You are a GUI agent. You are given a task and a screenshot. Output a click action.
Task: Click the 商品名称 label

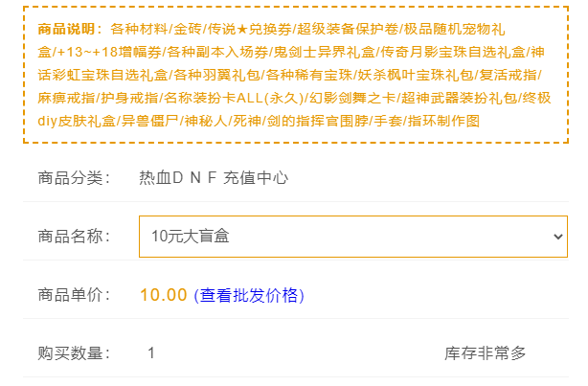click(75, 236)
